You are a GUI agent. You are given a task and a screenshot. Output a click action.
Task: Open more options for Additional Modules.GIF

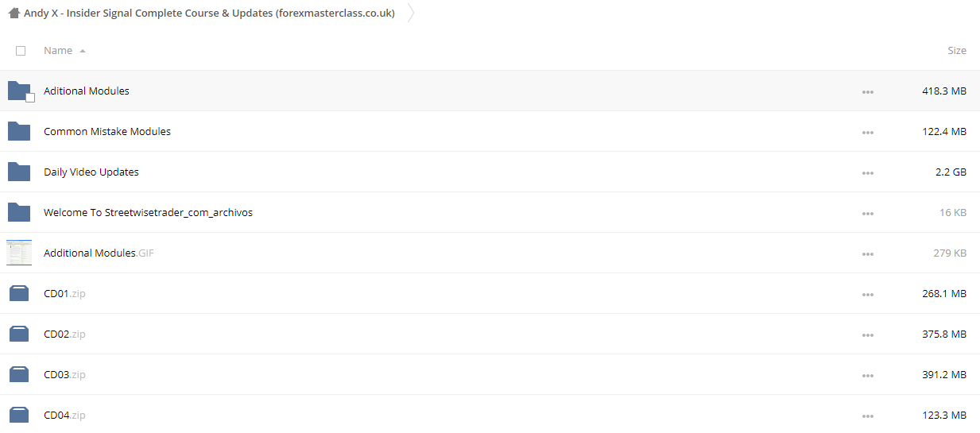click(x=867, y=254)
